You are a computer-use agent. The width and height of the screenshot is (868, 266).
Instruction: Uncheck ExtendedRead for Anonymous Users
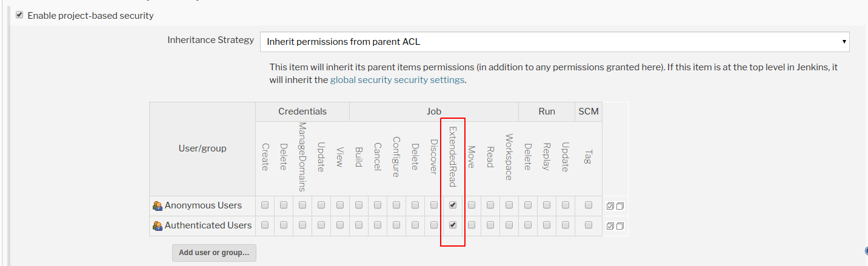[453, 205]
